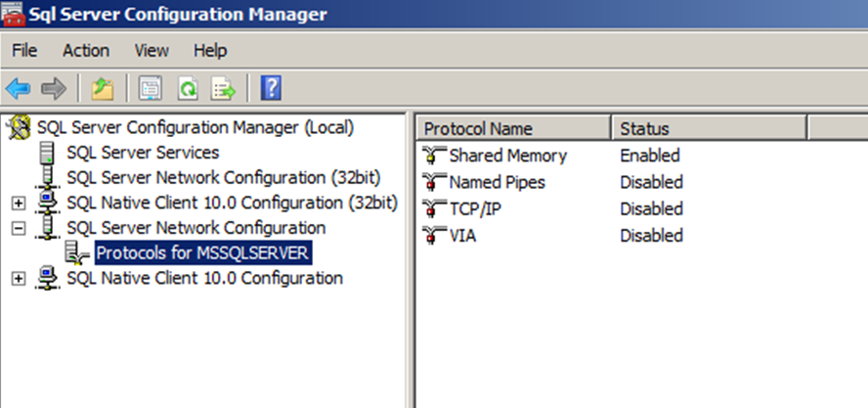The height and width of the screenshot is (408, 868).
Task: Open the Help menu
Action: (210, 51)
